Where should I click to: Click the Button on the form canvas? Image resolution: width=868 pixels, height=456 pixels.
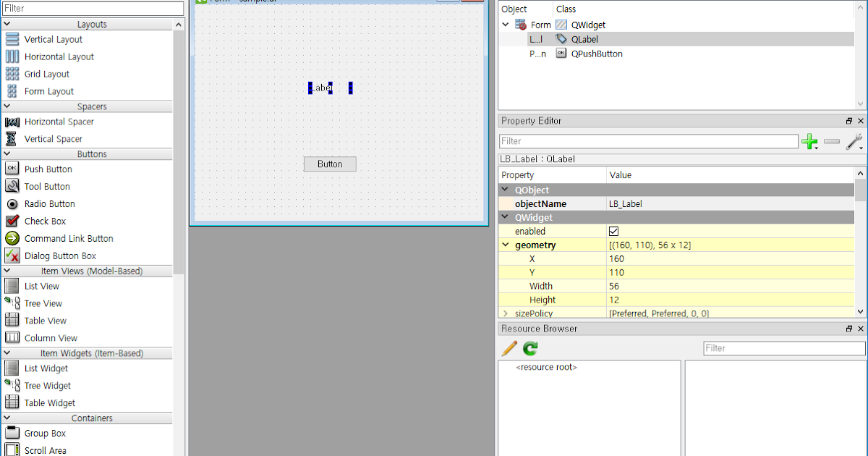329,164
